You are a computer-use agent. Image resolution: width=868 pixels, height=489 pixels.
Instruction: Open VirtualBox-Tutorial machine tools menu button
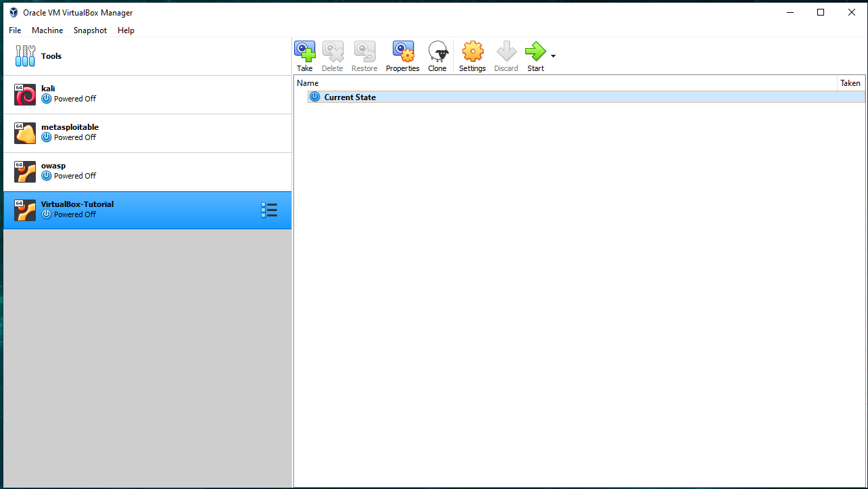tap(269, 210)
